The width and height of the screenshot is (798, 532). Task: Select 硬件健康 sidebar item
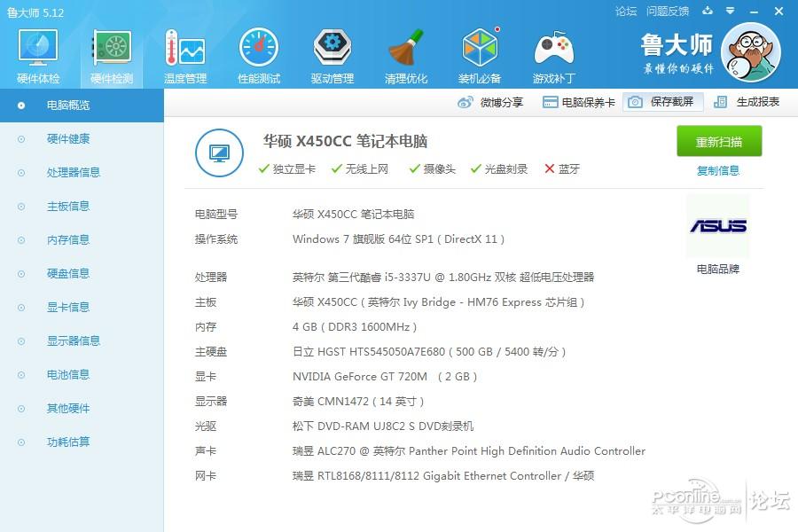[82, 139]
